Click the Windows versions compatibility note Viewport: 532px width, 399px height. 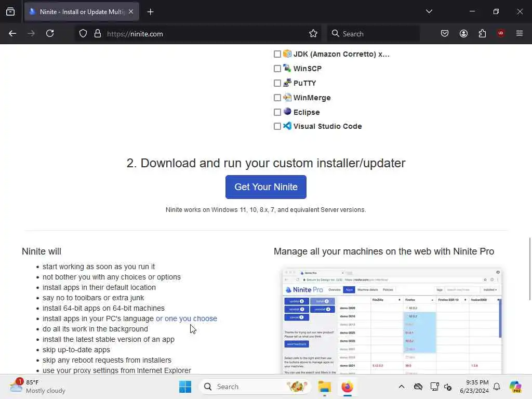pos(266,210)
